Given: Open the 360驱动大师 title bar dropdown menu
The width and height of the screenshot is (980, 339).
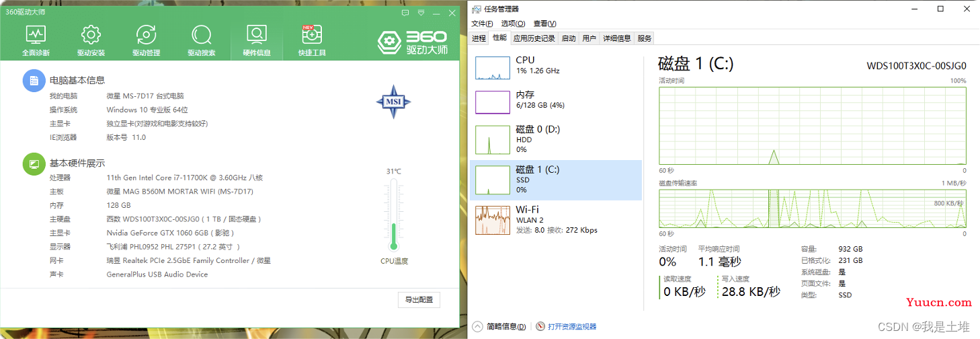Looking at the screenshot, I should point(421,12).
